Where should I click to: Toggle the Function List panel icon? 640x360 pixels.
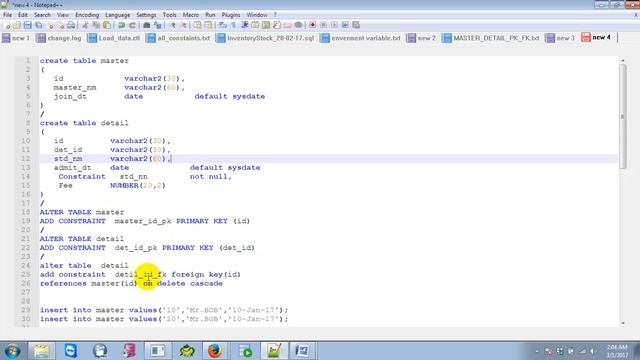point(277,25)
